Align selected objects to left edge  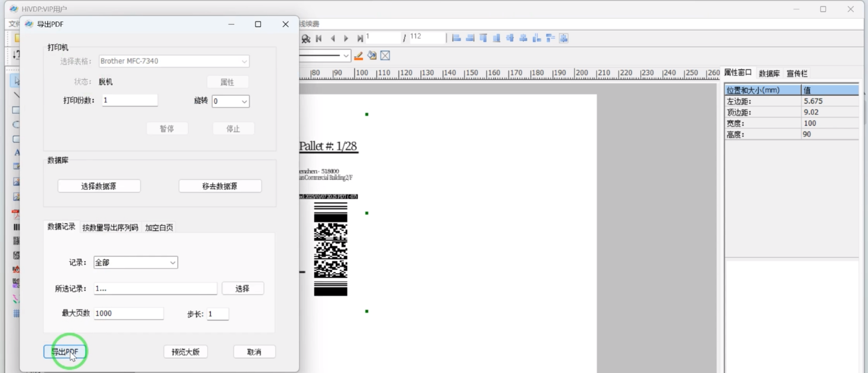tap(456, 38)
